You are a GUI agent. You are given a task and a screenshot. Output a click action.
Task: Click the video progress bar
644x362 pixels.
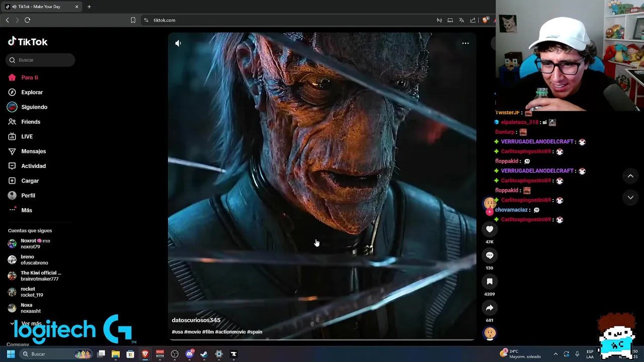pos(322,340)
